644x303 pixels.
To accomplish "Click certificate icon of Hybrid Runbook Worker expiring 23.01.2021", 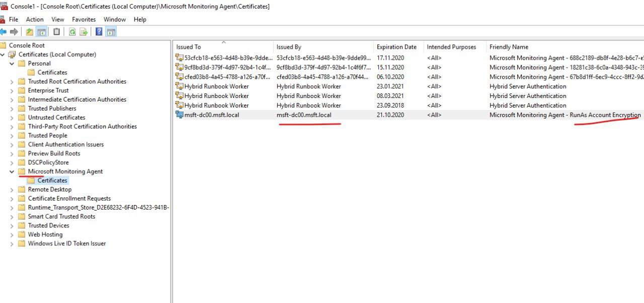I will tap(179, 86).
